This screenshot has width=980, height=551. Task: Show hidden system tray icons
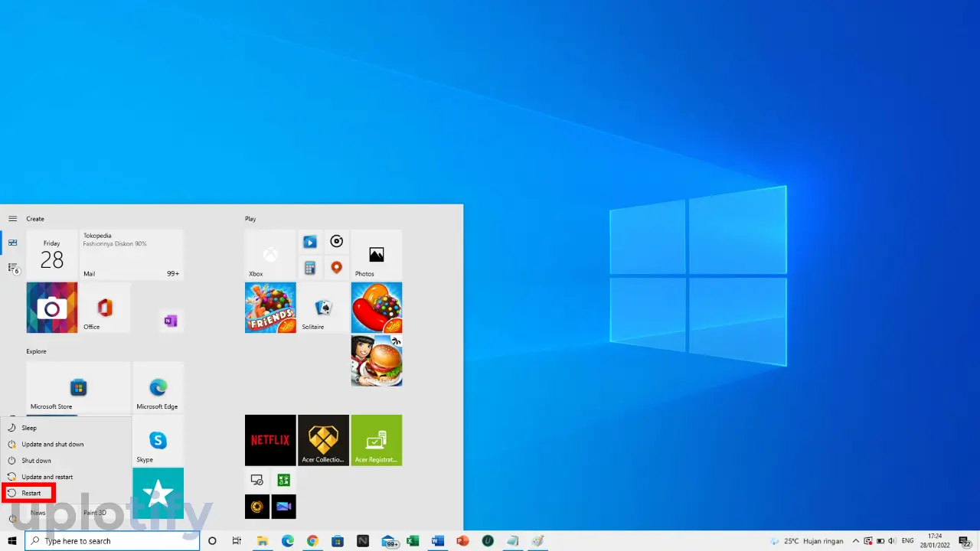tap(856, 541)
